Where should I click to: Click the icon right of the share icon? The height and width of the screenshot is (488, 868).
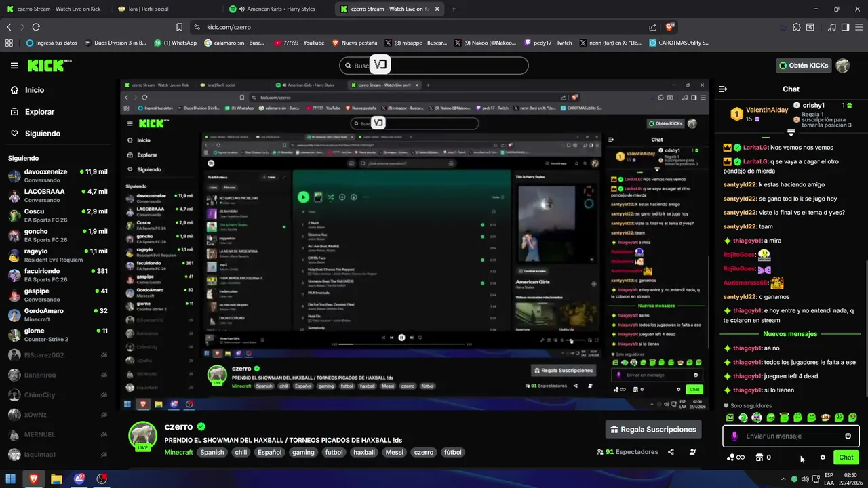coord(692,452)
